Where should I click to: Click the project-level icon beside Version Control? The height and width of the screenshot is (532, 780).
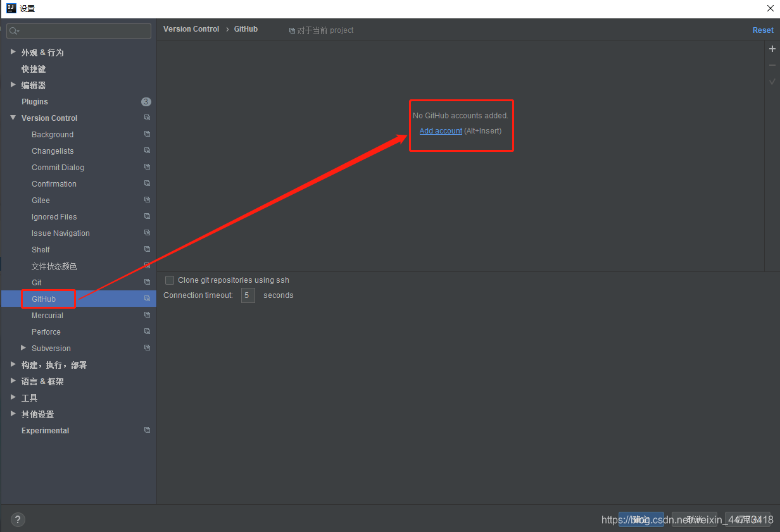(147, 118)
